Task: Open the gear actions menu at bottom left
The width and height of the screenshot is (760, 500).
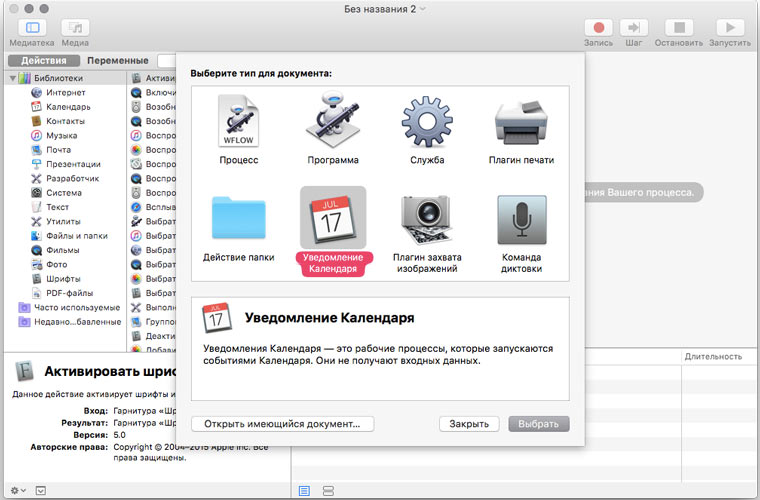Action: click(18, 491)
